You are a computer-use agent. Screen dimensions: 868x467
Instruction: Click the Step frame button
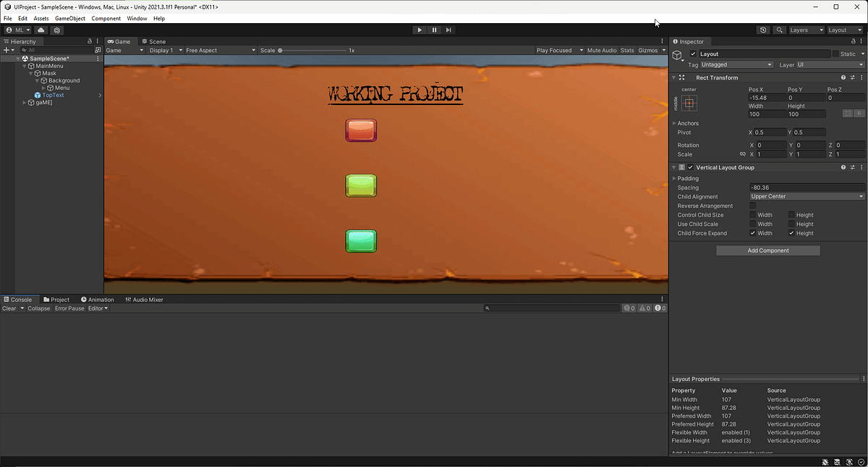point(448,30)
